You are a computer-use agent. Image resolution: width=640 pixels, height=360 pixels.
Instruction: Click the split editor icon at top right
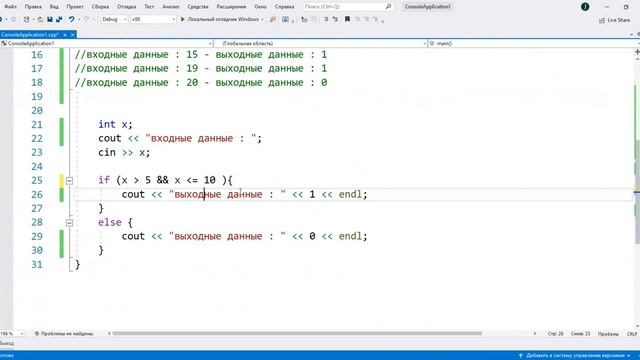(637, 52)
